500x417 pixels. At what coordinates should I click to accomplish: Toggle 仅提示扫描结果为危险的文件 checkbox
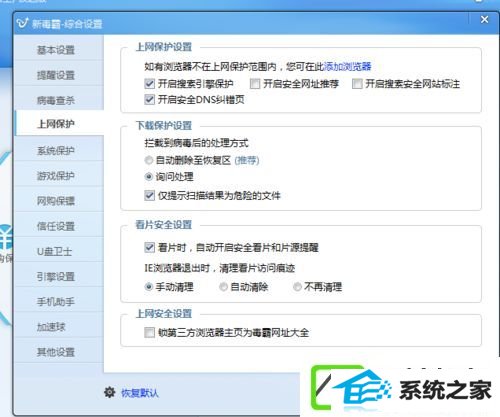(x=149, y=195)
